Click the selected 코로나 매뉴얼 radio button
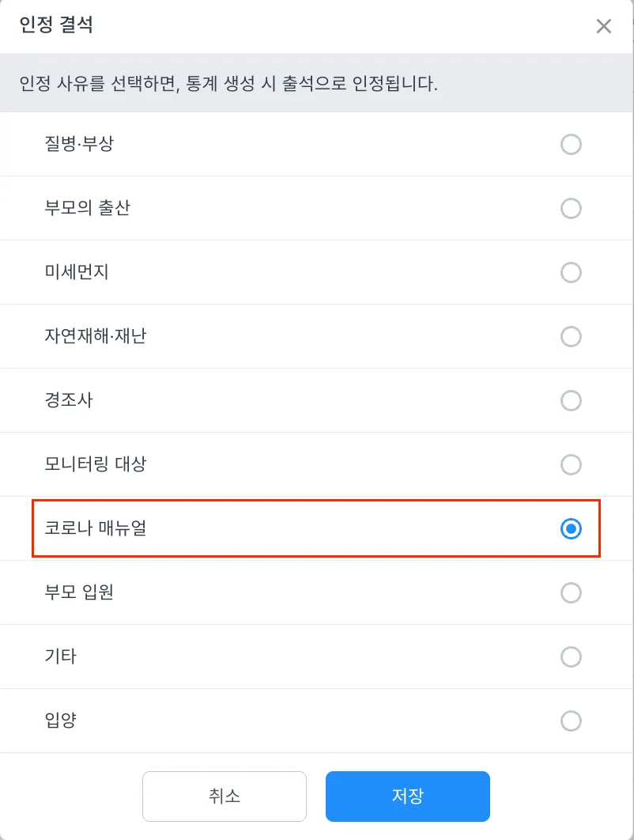 tap(571, 529)
